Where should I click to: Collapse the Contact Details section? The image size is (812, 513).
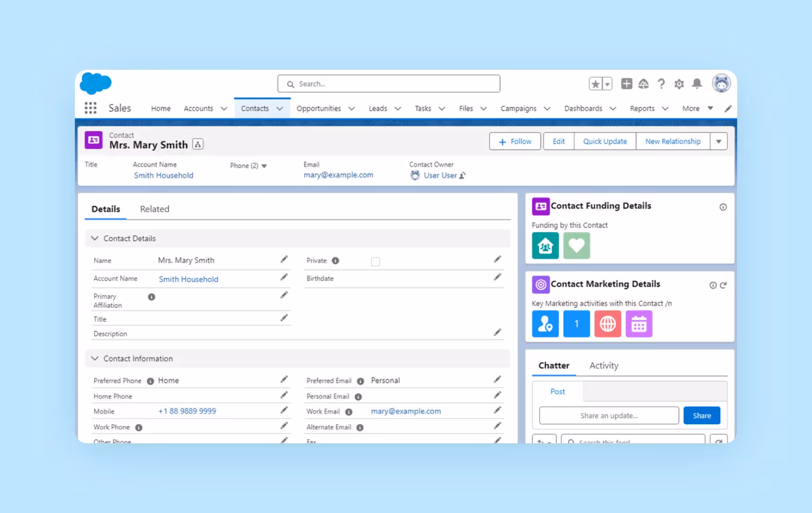pyautogui.click(x=95, y=239)
